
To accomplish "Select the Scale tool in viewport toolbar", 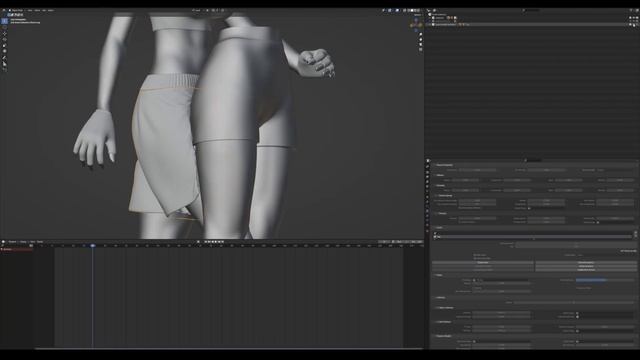I will [x=4, y=45].
